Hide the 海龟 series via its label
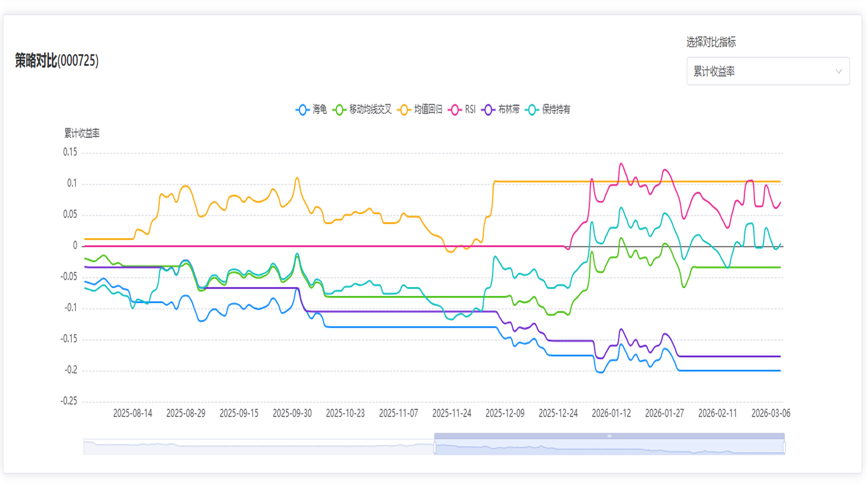This screenshot has width=868, height=488. [320, 109]
